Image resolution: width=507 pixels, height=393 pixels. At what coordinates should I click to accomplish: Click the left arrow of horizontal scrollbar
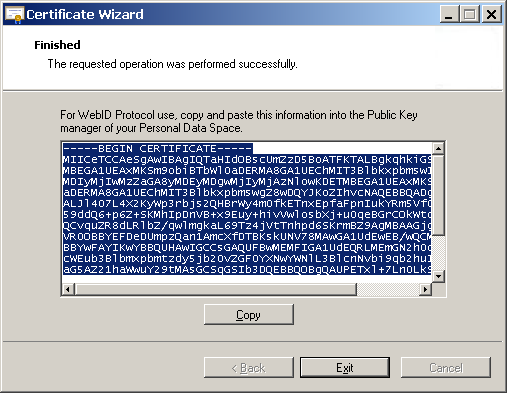68,289
